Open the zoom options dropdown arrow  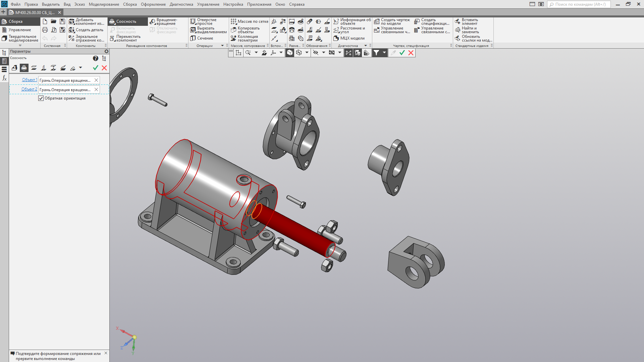pyautogui.click(x=256, y=53)
